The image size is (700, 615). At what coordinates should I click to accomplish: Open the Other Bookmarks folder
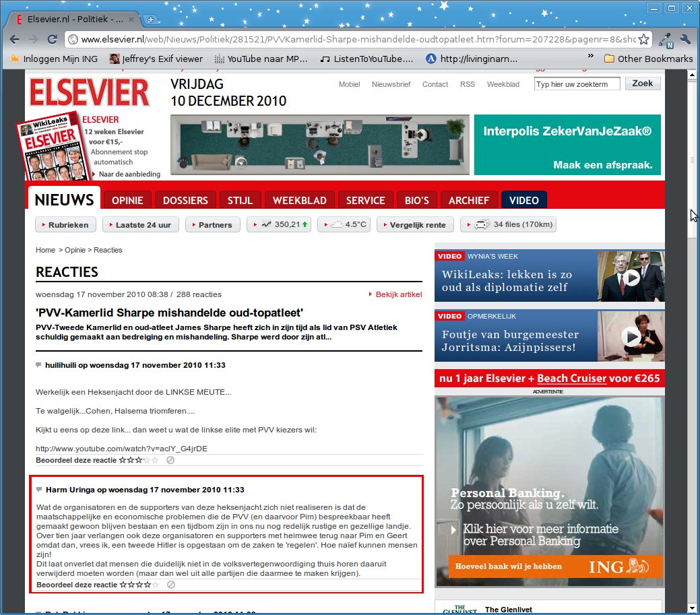(648, 59)
